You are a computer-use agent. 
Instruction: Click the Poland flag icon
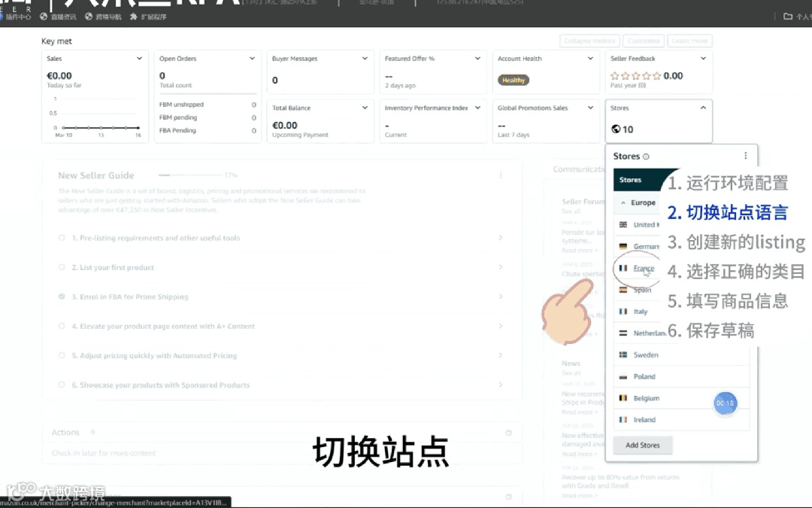click(623, 377)
